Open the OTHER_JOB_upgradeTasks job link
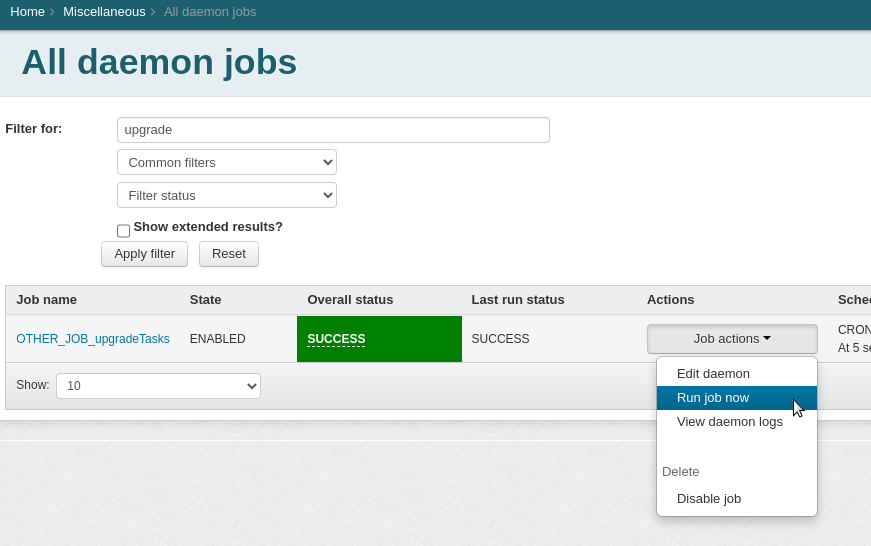Image resolution: width=871 pixels, height=546 pixels. click(93, 339)
